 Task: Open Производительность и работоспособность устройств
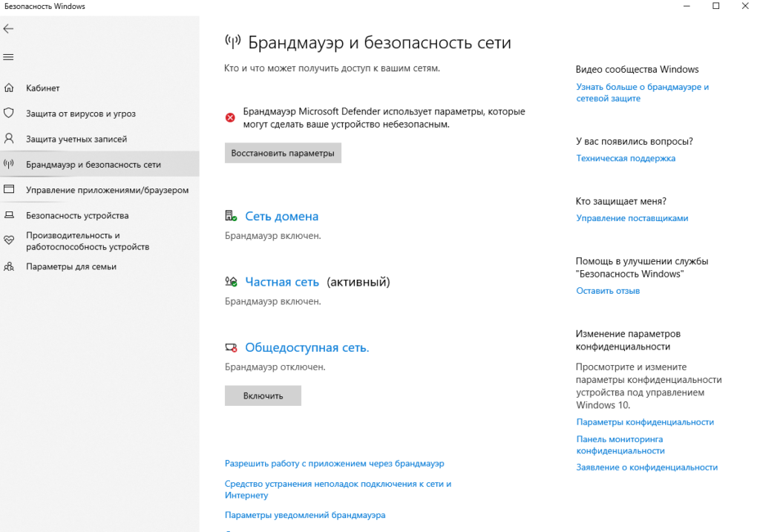pos(99,241)
